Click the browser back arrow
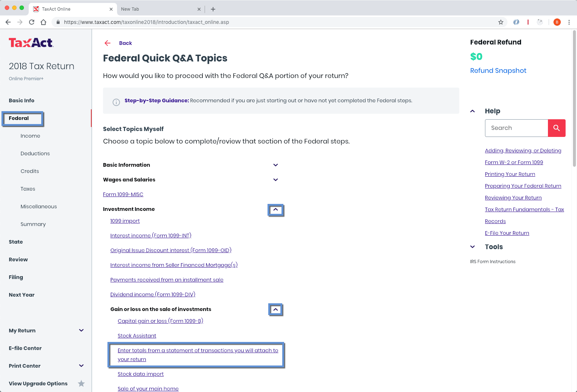The width and height of the screenshot is (577, 392). coord(8,22)
